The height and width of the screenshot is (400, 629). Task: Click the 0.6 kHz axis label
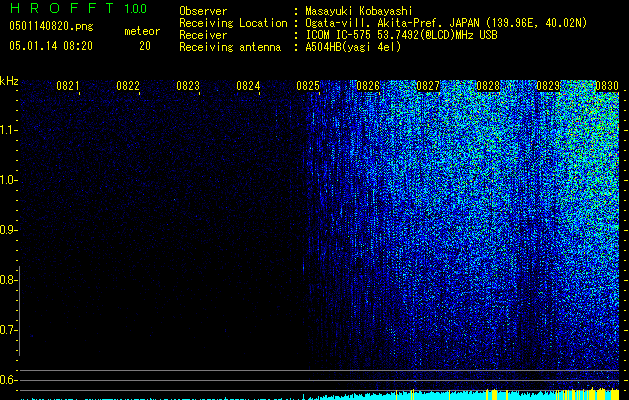pos(7,380)
